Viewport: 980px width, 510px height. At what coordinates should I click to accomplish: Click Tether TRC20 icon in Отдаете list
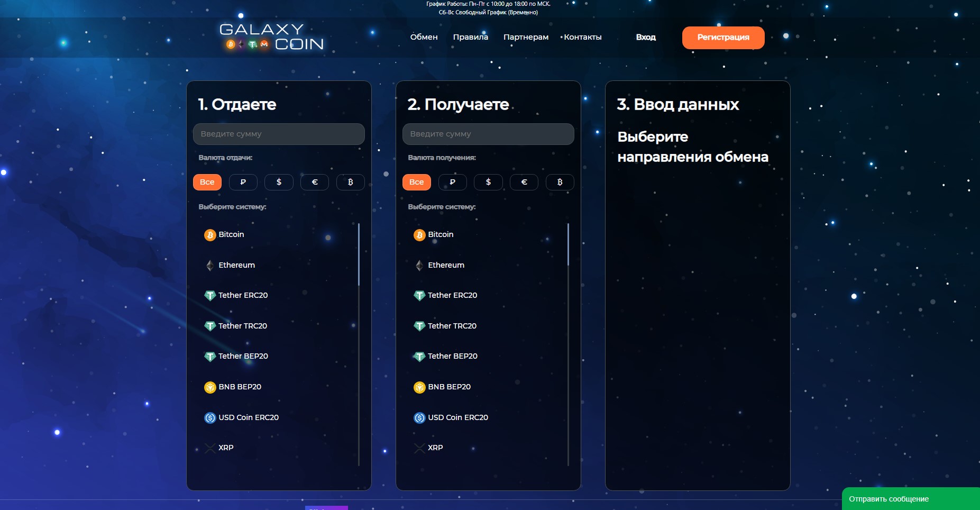coord(210,326)
